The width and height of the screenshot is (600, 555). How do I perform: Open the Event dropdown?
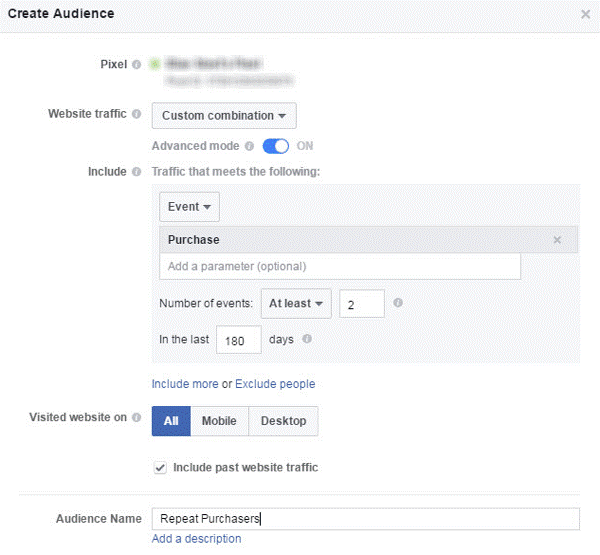point(189,207)
